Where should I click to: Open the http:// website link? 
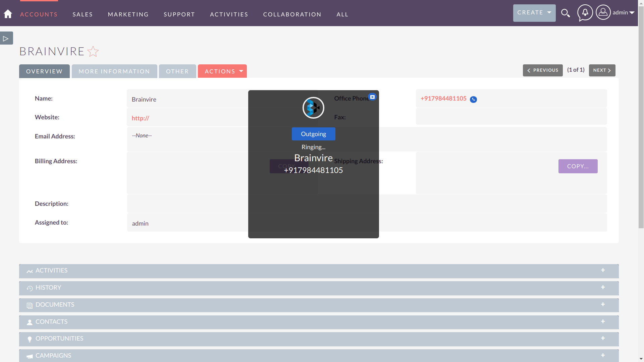[140, 118]
